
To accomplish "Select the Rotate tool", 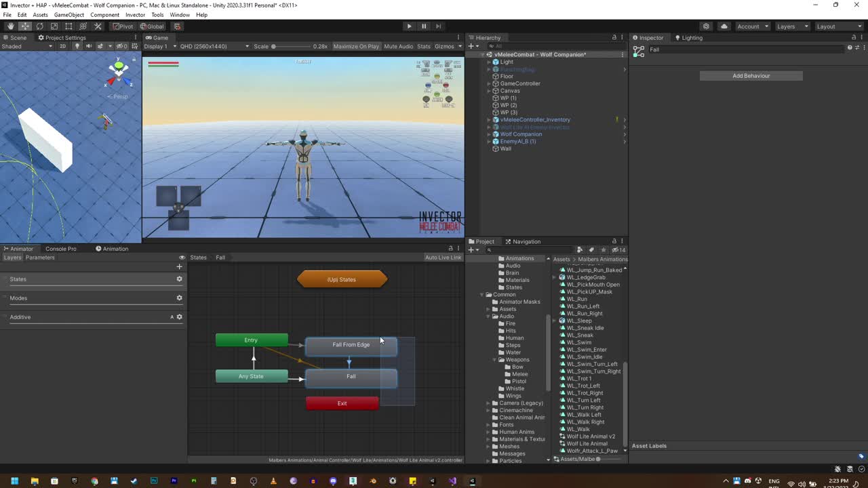I will [x=39, y=26].
